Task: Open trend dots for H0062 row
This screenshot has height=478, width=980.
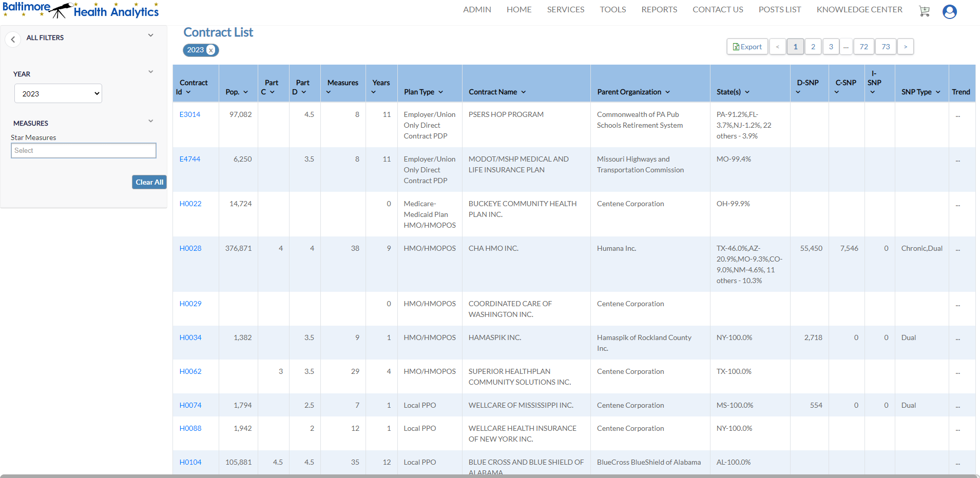Action: click(x=958, y=372)
